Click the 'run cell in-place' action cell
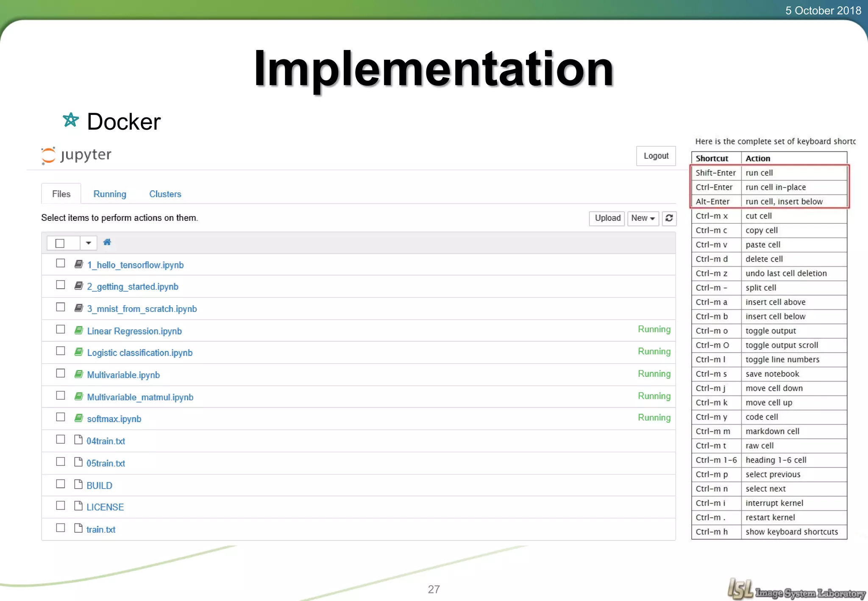This screenshot has width=868, height=601. click(x=794, y=187)
